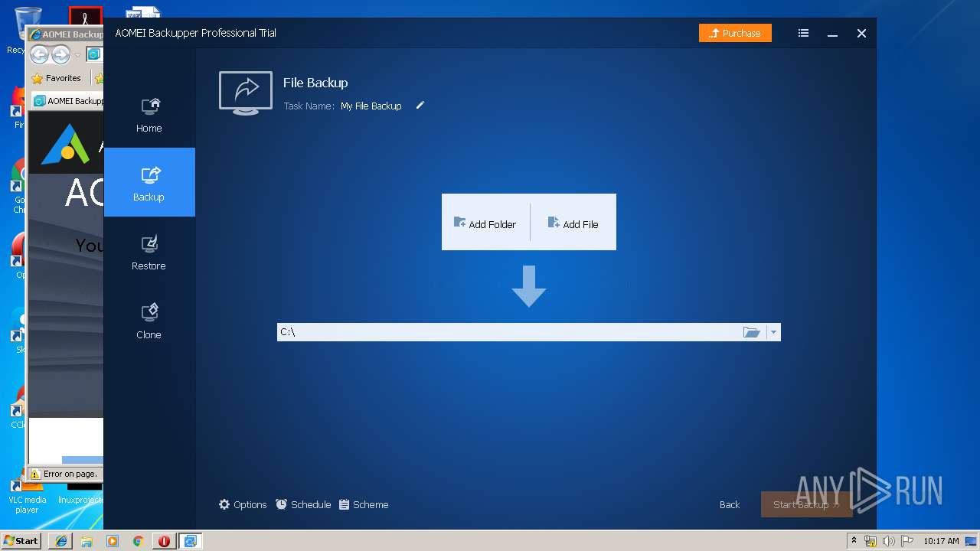Open the Clone section
The width and height of the screenshot is (980, 551).
(149, 321)
